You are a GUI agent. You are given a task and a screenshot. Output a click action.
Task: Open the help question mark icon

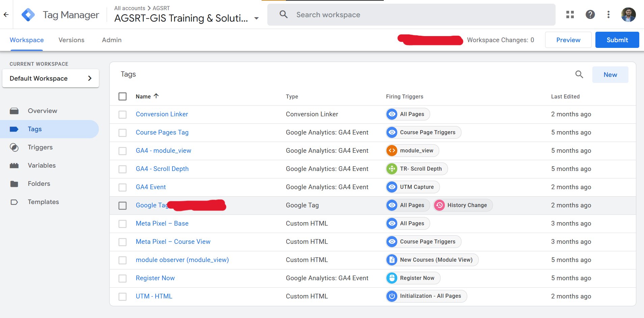590,15
